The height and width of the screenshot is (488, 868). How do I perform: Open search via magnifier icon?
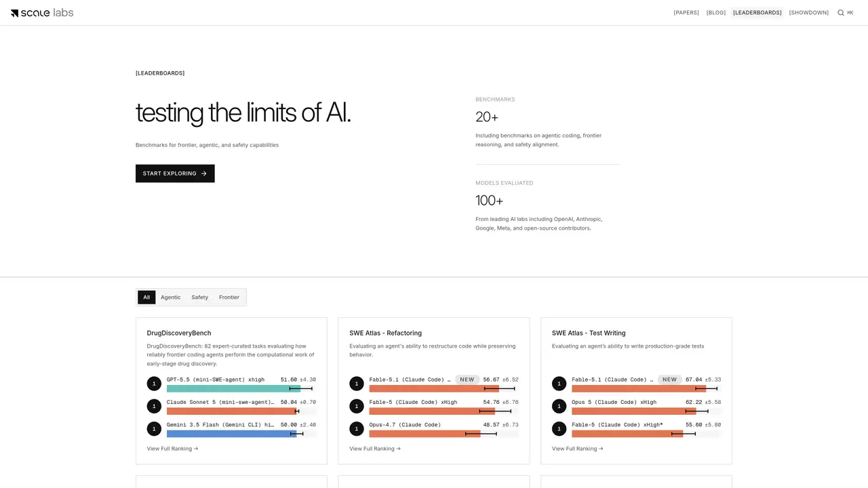pyautogui.click(x=841, y=13)
